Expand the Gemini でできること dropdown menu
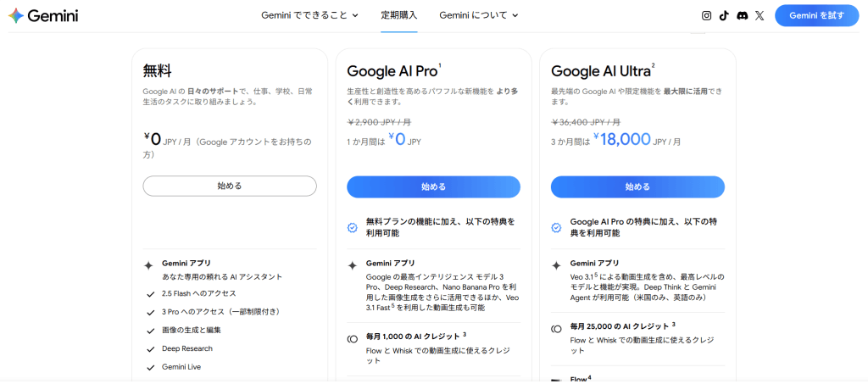Image resolution: width=868 pixels, height=384 pixels. tap(309, 15)
